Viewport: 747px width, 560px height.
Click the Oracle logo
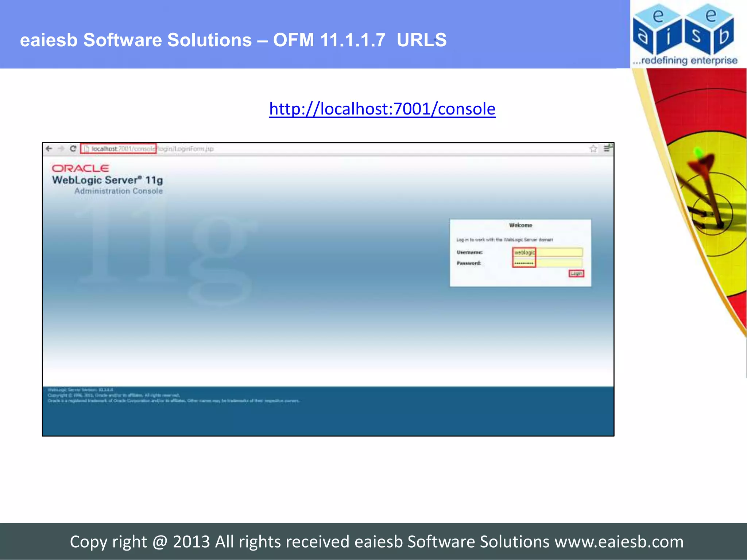pos(80,168)
